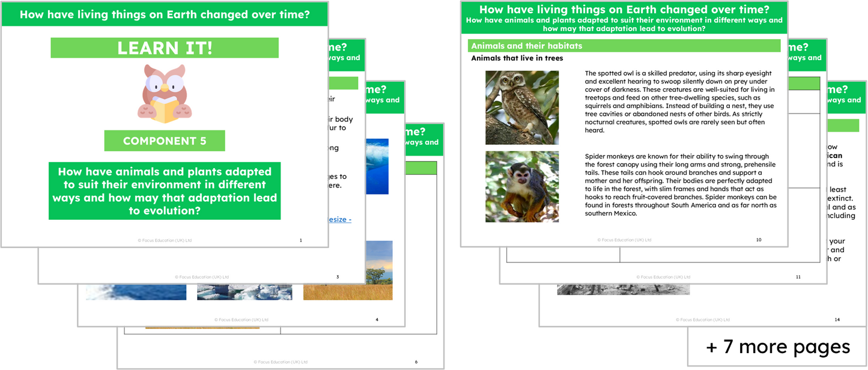Click the iceberg photo on slide 4

[244, 291]
